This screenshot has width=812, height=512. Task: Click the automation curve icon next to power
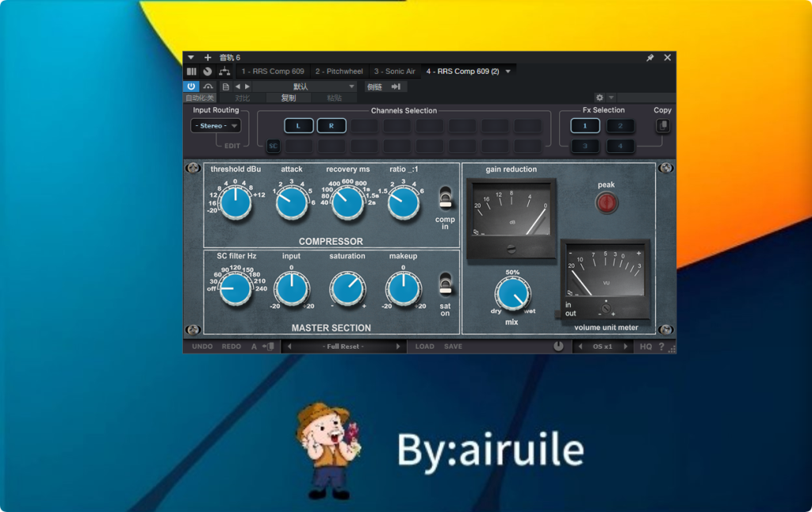[x=208, y=86]
